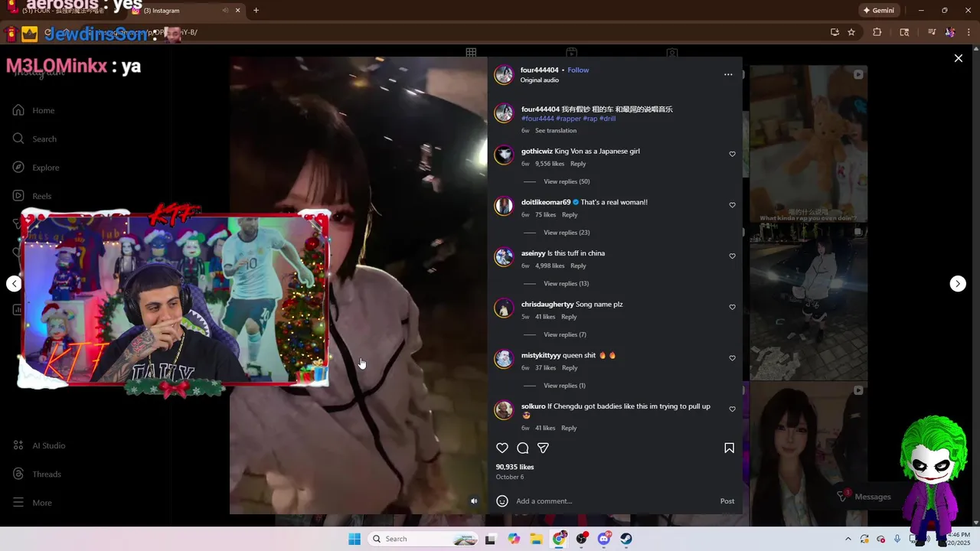Image resolution: width=980 pixels, height=551 pixels.
Task: Open the Chrome extensions puzzle icon
Action: (877, 32)
